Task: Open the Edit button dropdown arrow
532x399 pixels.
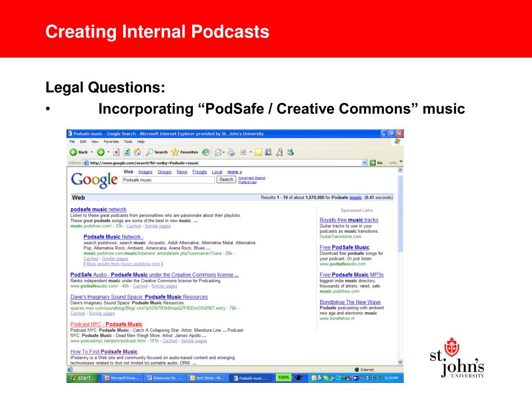Action: click(250, 152)
